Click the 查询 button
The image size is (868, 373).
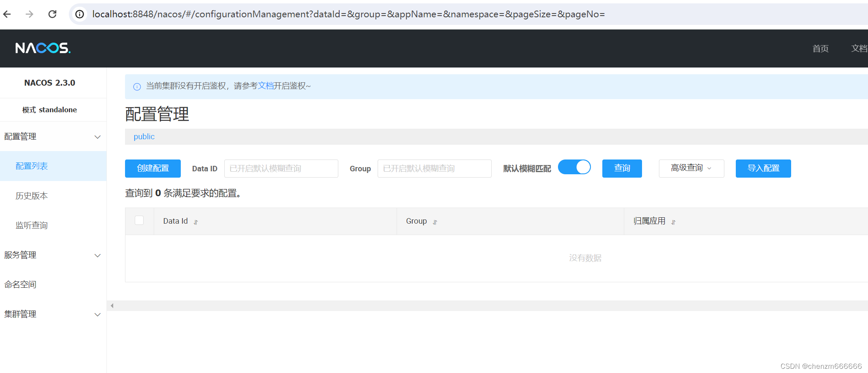coord(622,168)
